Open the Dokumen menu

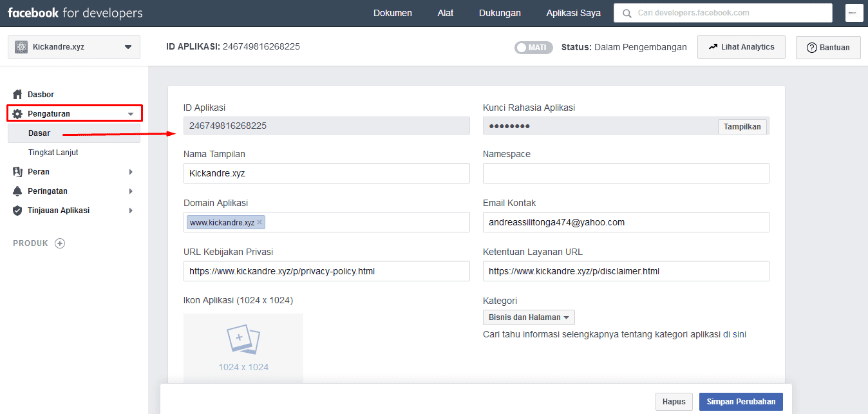(393, 13)
